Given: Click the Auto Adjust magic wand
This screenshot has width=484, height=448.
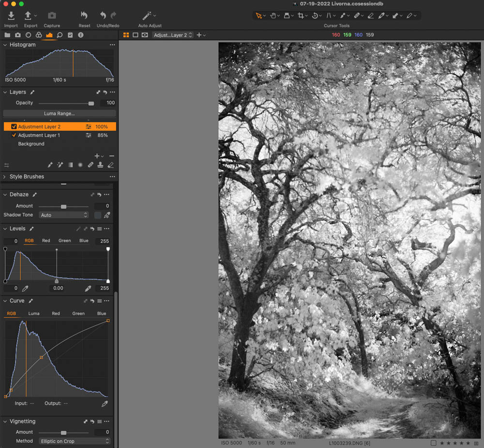Looking at the screenshot, I should (147, 16).
